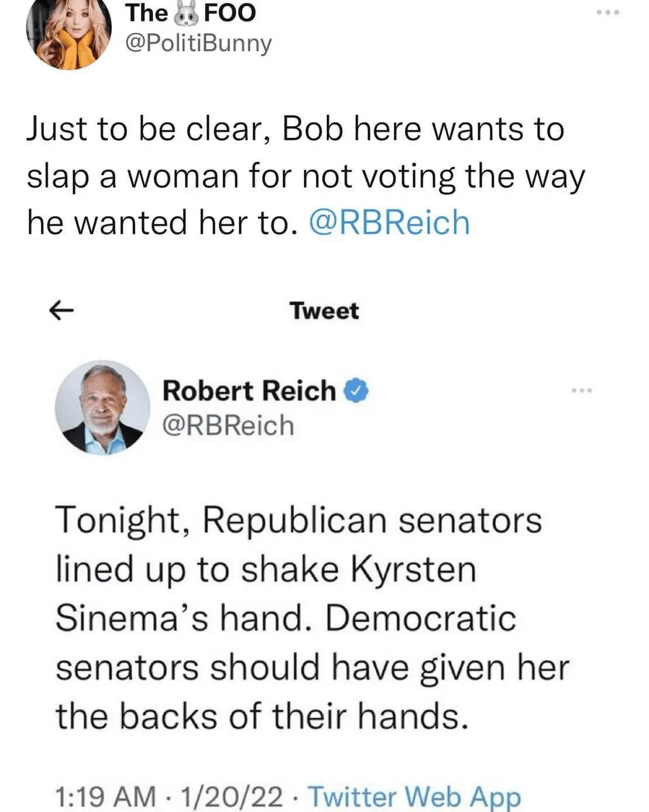Click the @RBReich handle below Robert Reich
The width and height of the screenshot is (649, 812).
click(228, 425)
